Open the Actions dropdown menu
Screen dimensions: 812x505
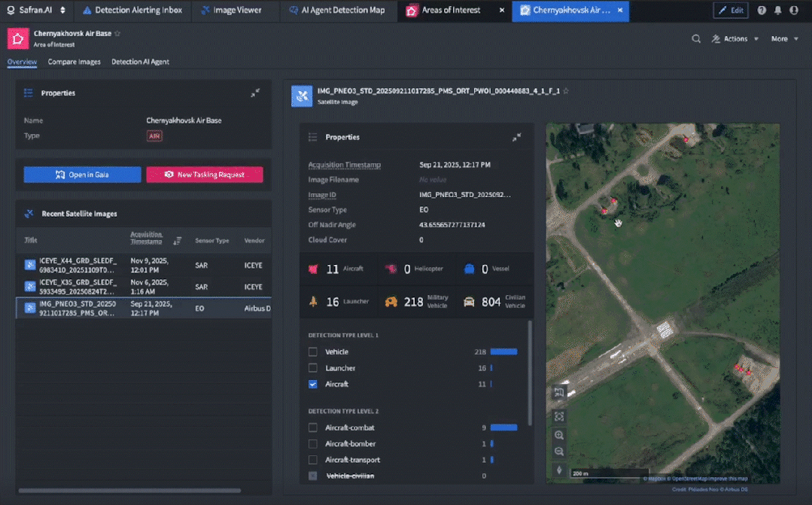[735, 39]
